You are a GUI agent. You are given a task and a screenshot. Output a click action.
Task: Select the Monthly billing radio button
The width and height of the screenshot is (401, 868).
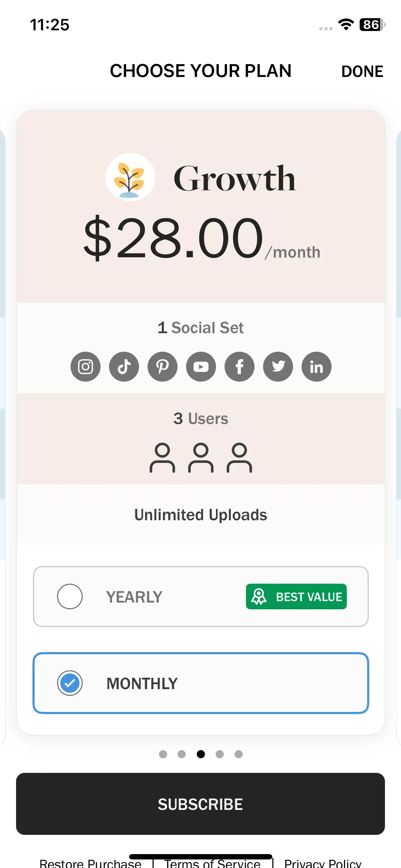tap(70, 683)
